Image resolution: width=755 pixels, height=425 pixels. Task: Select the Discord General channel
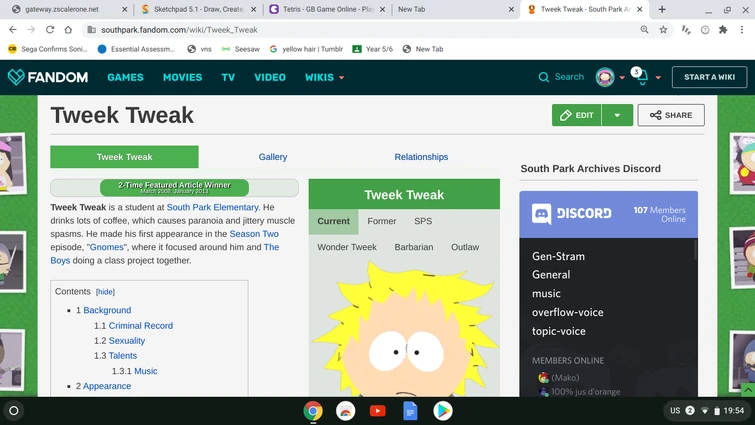click(551, 274)
